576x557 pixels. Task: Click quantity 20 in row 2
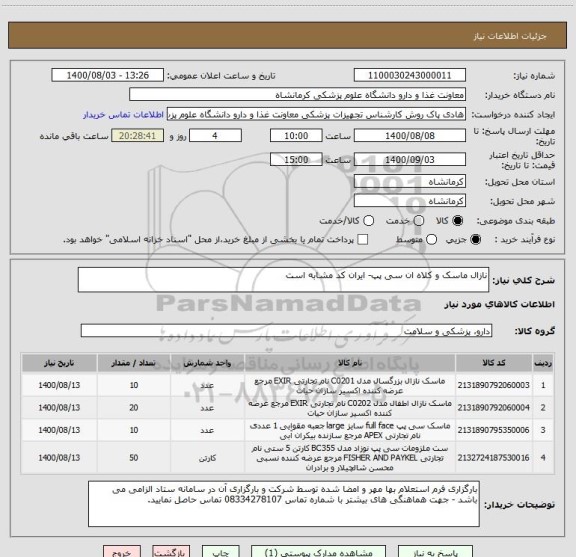pos(134,408)
